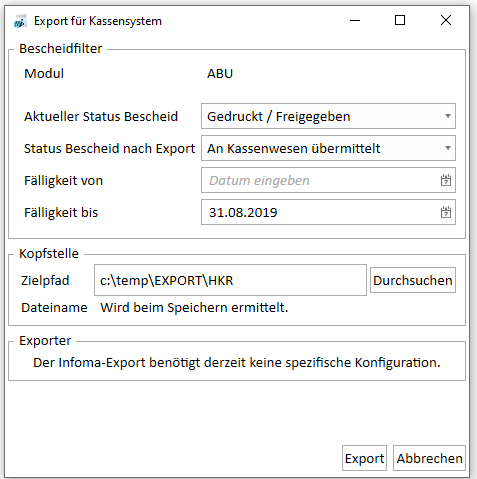Start the Export button
The width and height of the screenshot is (477, 479).
click(x=364, y=458)
